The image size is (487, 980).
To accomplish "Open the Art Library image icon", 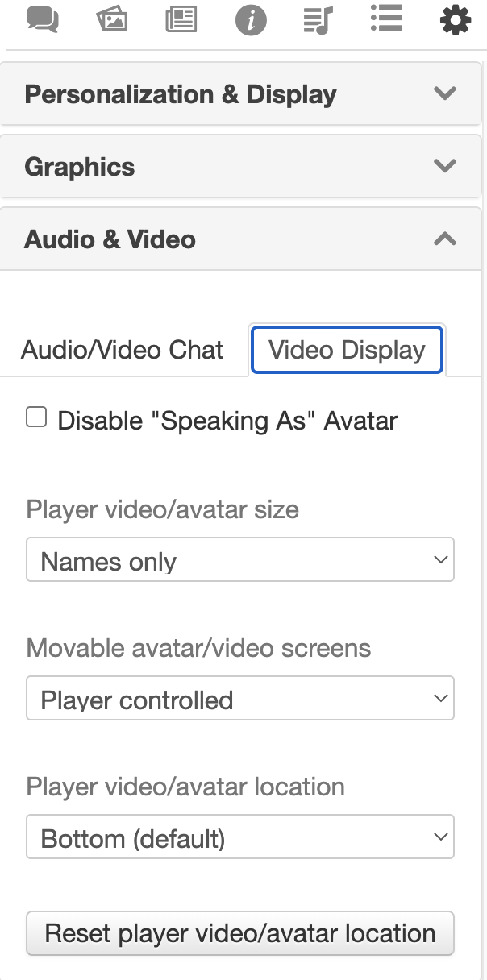I will [112, 19].
